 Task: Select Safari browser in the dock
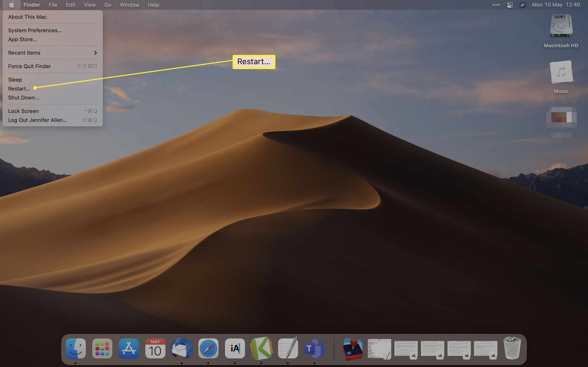(x=208, y=348)
